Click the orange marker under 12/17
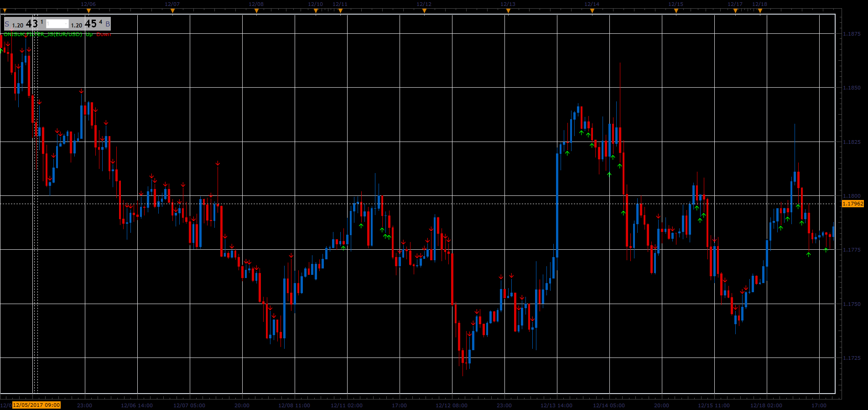This screenshot has width=868, height=410. pos(735,11)
